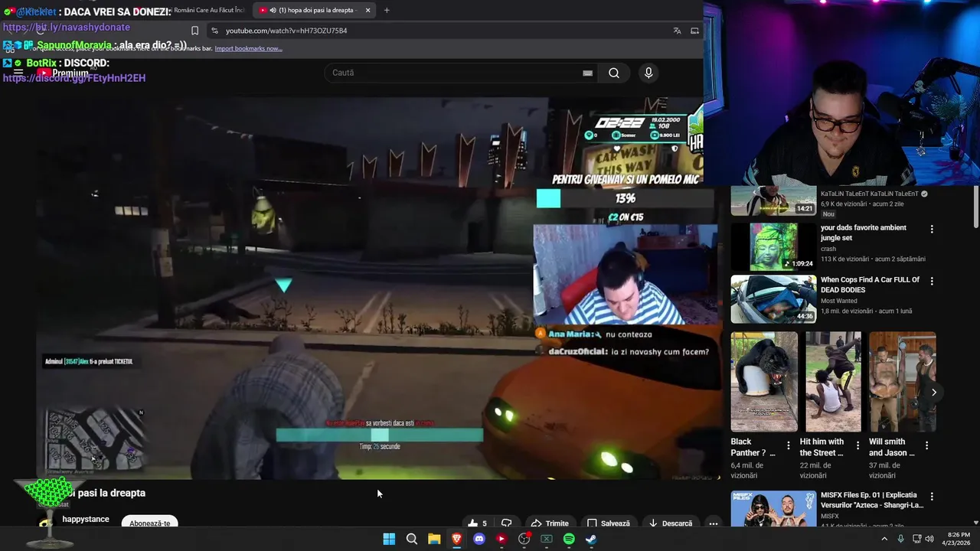Share video using Trimite button
The height and width of the screenshot is (551, 980).
pyautogui.click(x=550, y=523)
